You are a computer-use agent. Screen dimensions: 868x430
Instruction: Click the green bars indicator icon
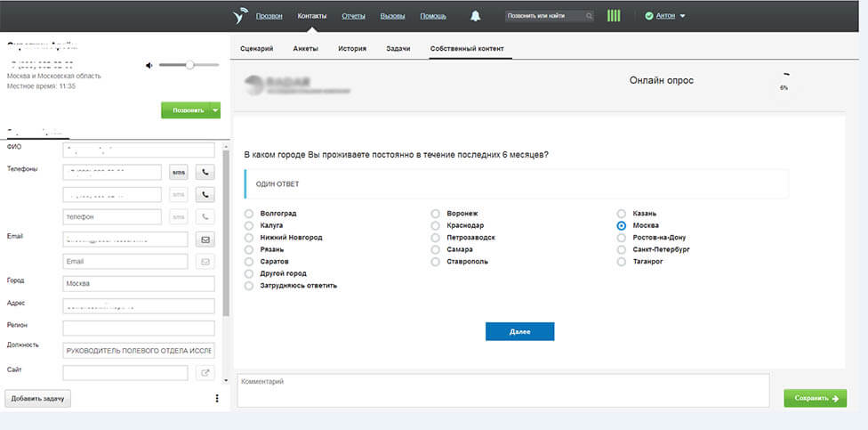(x=614, y=16)
